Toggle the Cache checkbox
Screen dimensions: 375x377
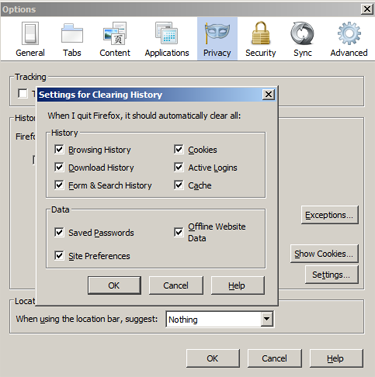179,184
